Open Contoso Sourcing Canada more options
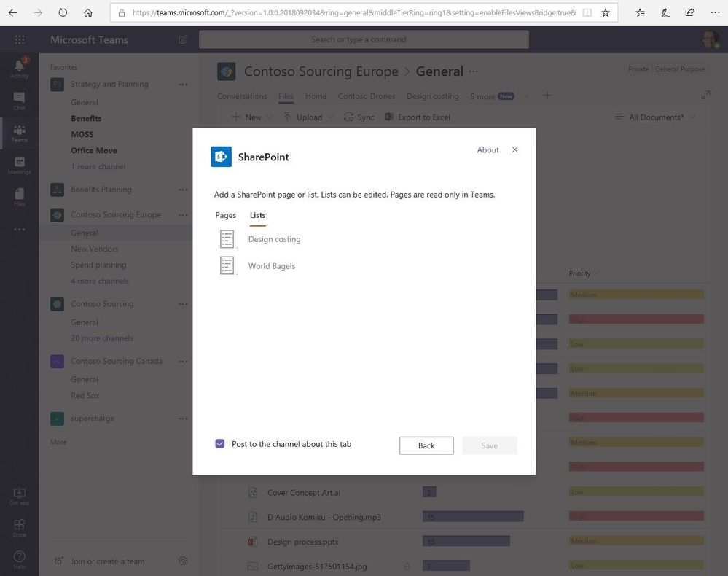The image size is (728, 576). pos(183,362)
